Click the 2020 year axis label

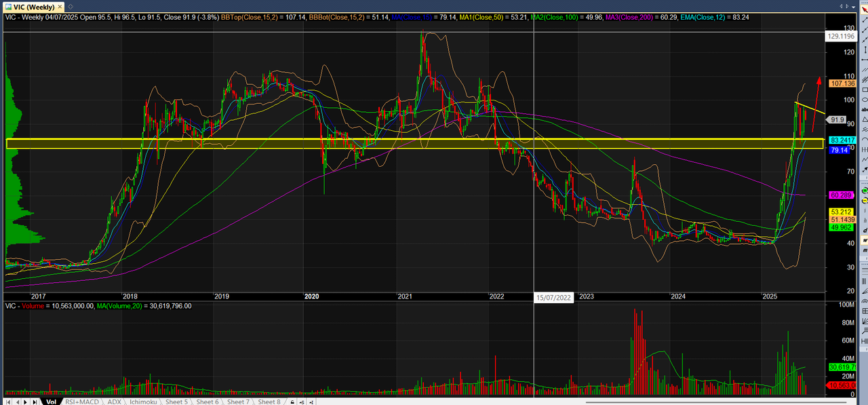[311, 296]
